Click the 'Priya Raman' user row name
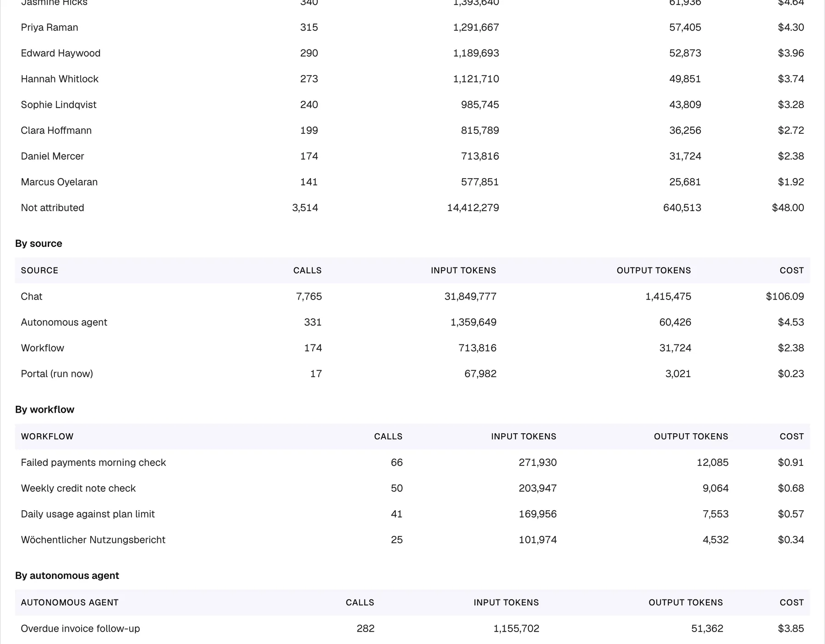Image resolution: width=825 pixels, height=644 pixels. tap(49, 27)
